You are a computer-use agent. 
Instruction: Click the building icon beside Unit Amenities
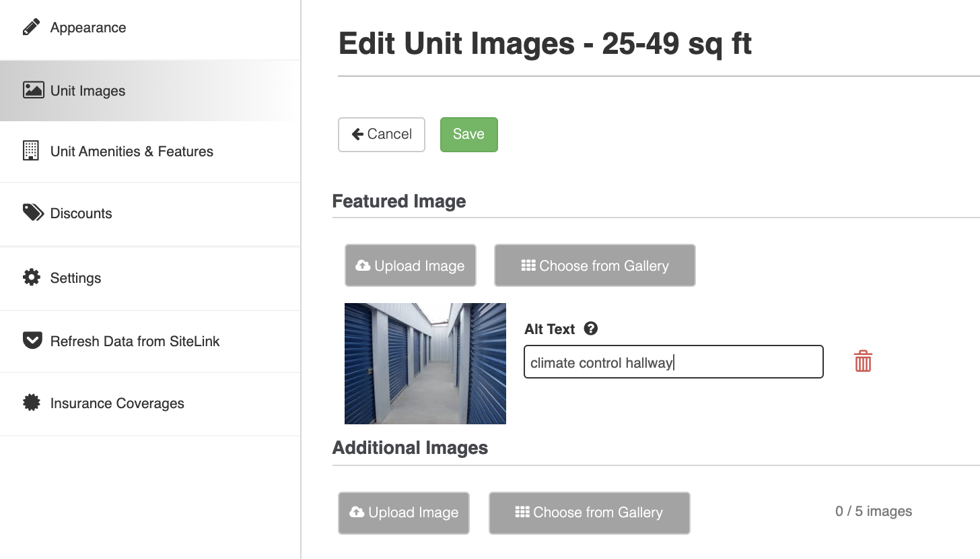pyautogui.click(x=31, y=151)
